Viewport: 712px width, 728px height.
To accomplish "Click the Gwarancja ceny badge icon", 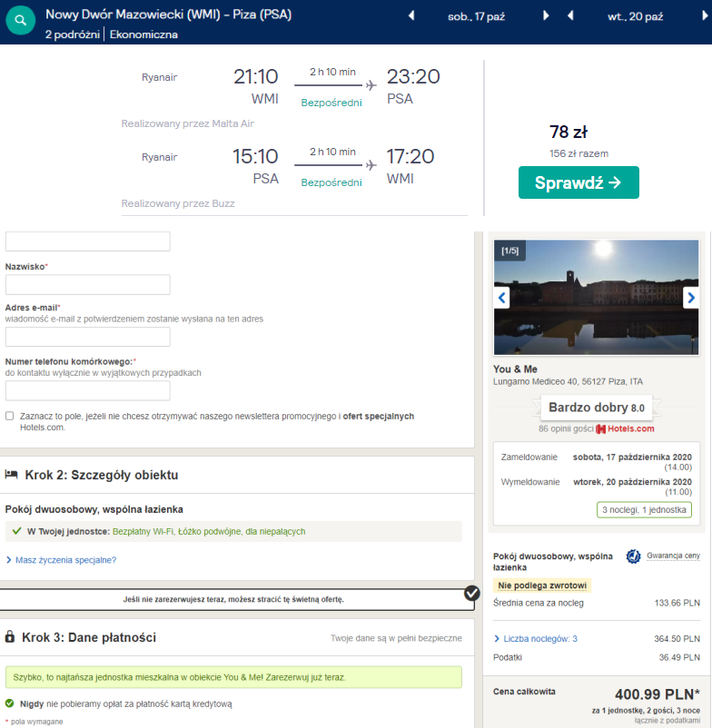I will pos(634,556).
